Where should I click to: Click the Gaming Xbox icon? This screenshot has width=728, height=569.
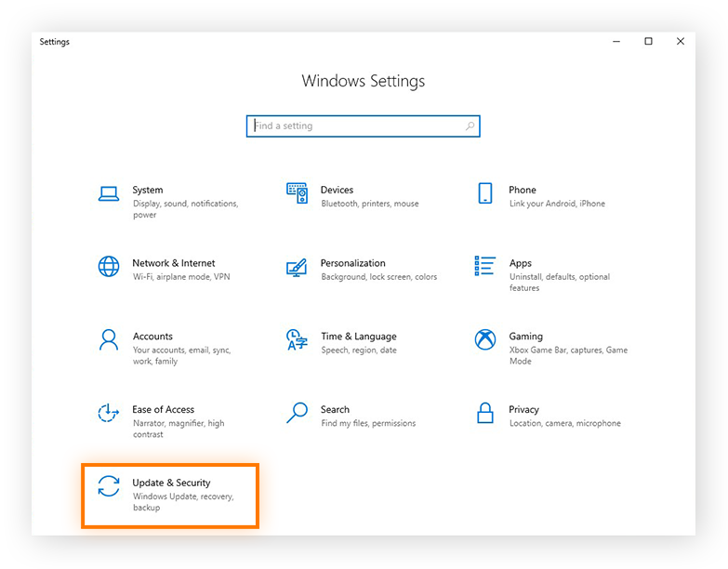tap(484, 339)
